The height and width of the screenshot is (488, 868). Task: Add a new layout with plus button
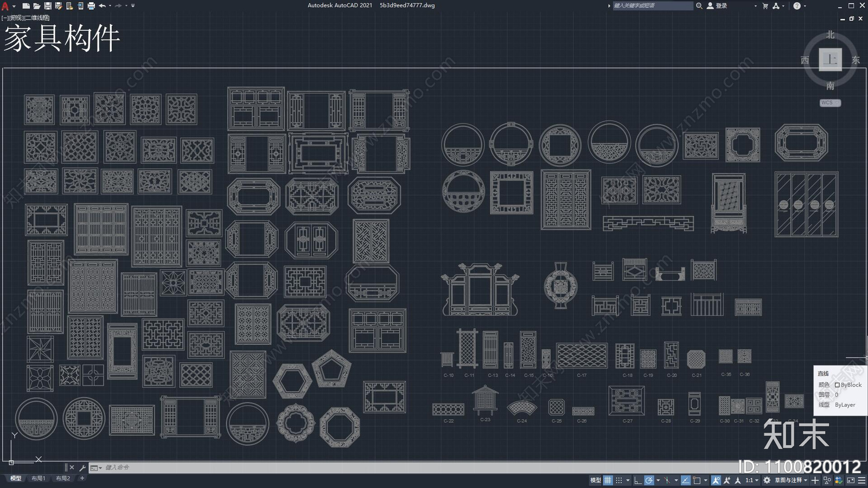pos(82,478)
